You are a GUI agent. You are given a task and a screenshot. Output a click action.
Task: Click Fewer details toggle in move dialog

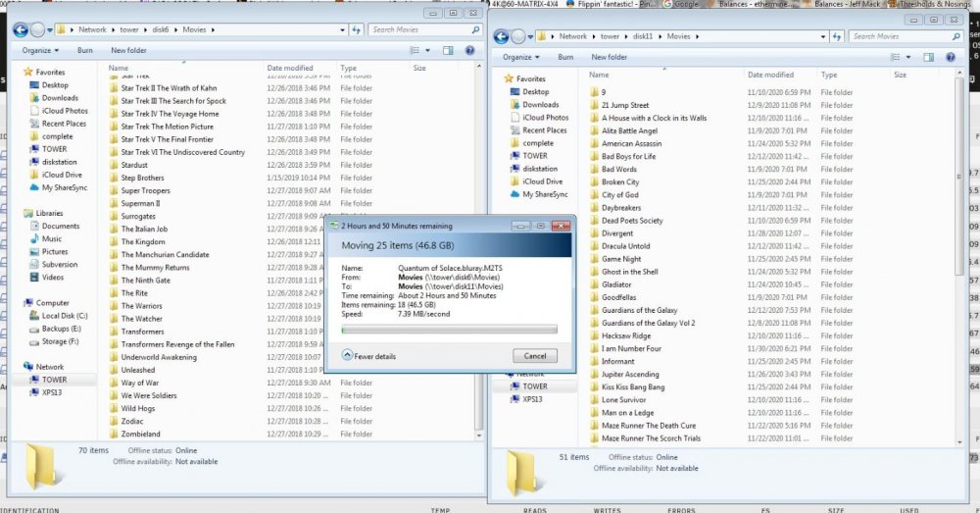pos(368,355)
